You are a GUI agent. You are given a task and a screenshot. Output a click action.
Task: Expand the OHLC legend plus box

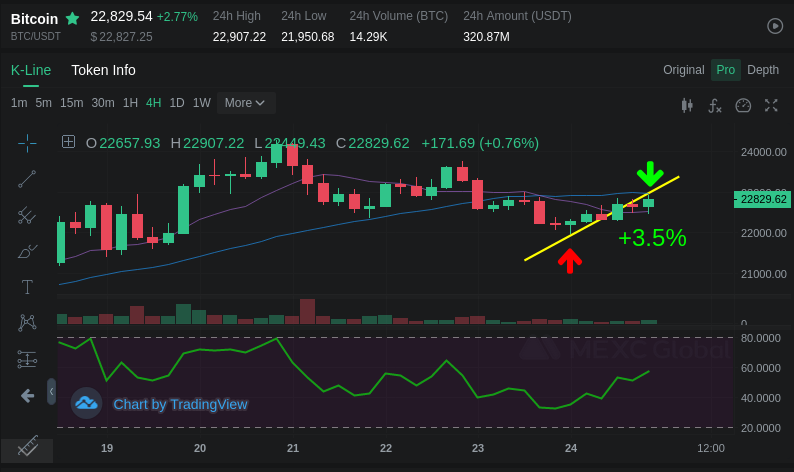tap(68, 142)
